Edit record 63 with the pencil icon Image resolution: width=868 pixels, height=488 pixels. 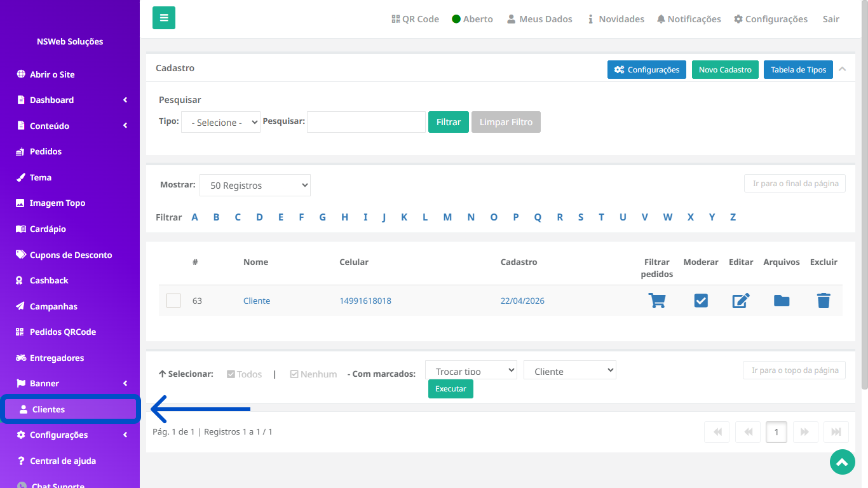click(741, 301)
